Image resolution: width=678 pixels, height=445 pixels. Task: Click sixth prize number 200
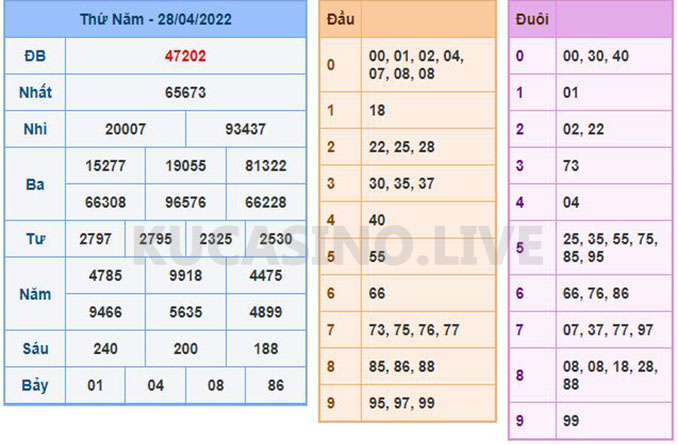185,349
